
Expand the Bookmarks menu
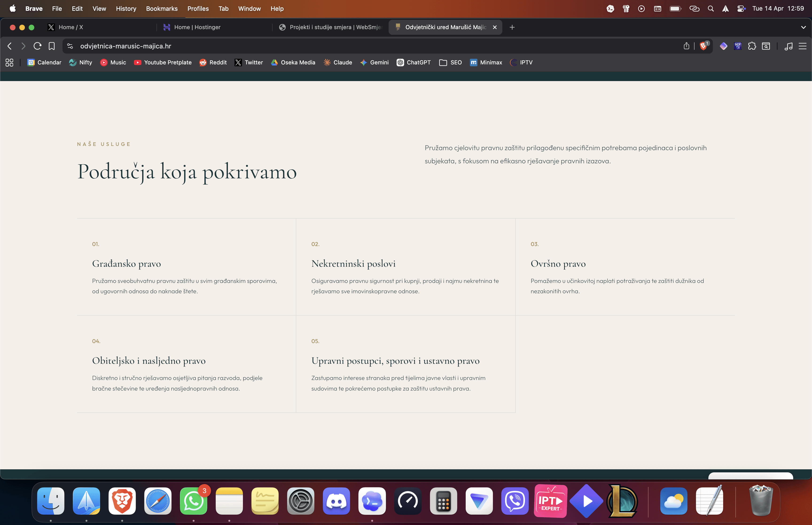161,8
